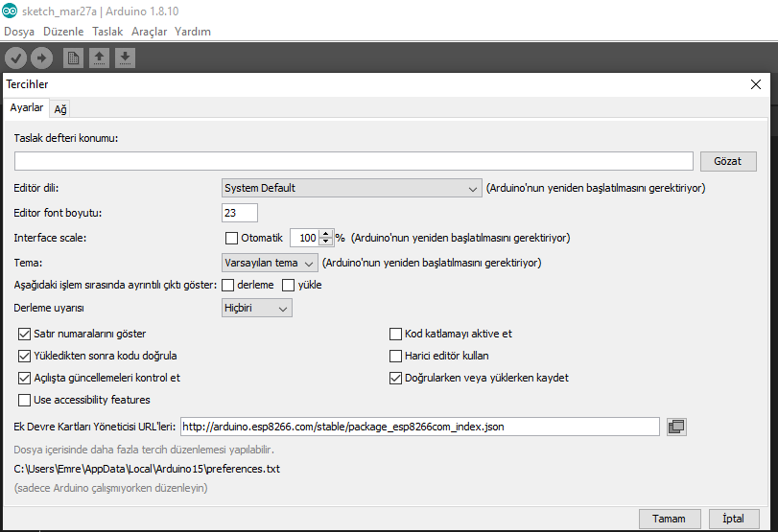Click the Open sketch toolbar icon
The image size is (778, 532).
tap(99, 58)
